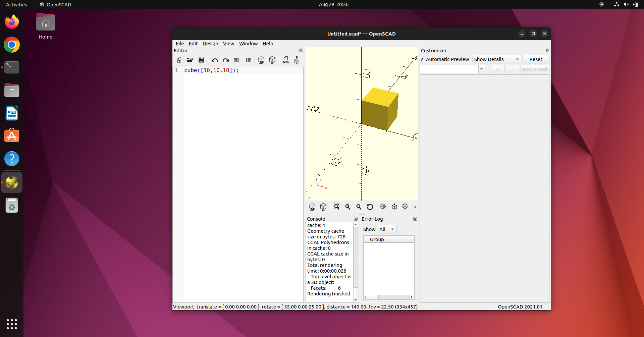
Task: Create a new file in the Editor toolbar
Action: click(179, 60)
